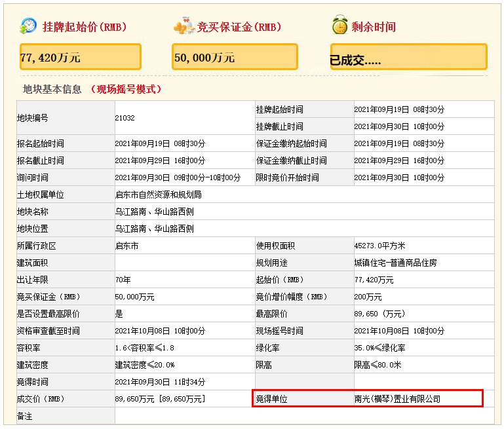Select 挂牌起始时间 value 2021年09月19日 08时30分
Image resolution: width=504 pixels, height=429 pixels.
399,109
